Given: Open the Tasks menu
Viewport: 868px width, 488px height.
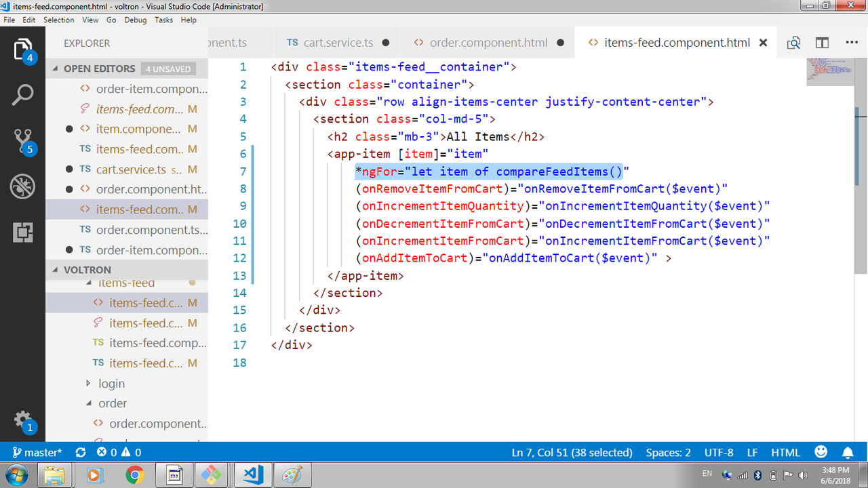Looking at the screenshot, I should [163, 20].
